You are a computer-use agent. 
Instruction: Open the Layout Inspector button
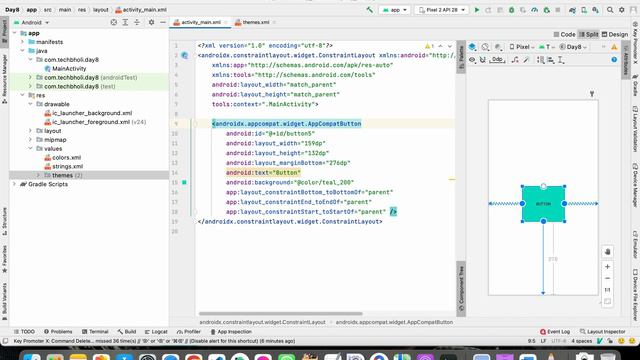(602, 332)
